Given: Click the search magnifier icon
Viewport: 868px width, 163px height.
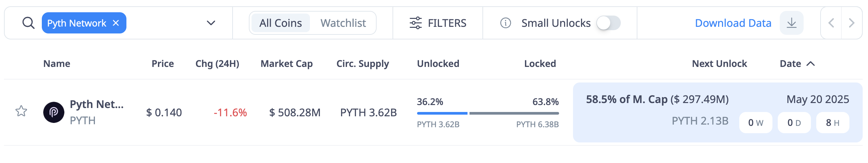Looking at the screenshot, I should (x=28, y=23).
